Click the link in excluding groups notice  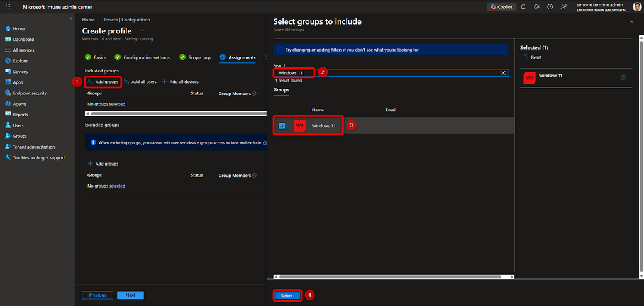[265, 143]
